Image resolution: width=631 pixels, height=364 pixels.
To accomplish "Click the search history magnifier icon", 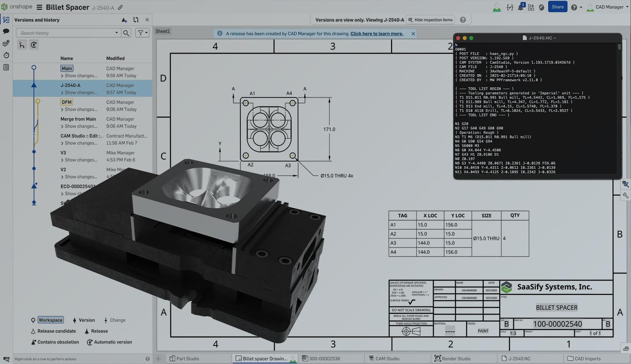I will (x=126, y=33).
